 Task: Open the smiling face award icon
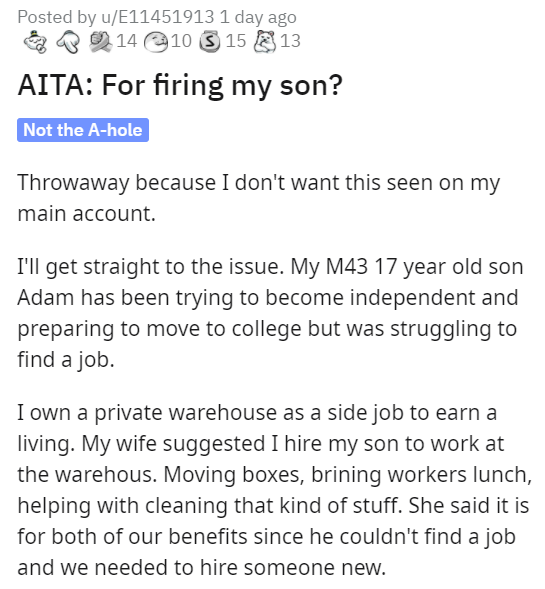pos(156,42)
